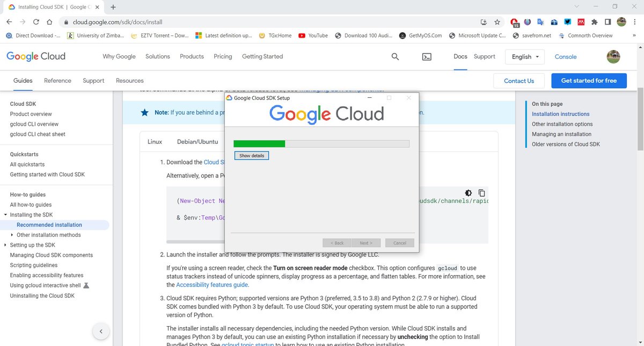Open the Extensions puzzle menu
This screenshot has width=644, height=346.
click(x=594, y=22)
